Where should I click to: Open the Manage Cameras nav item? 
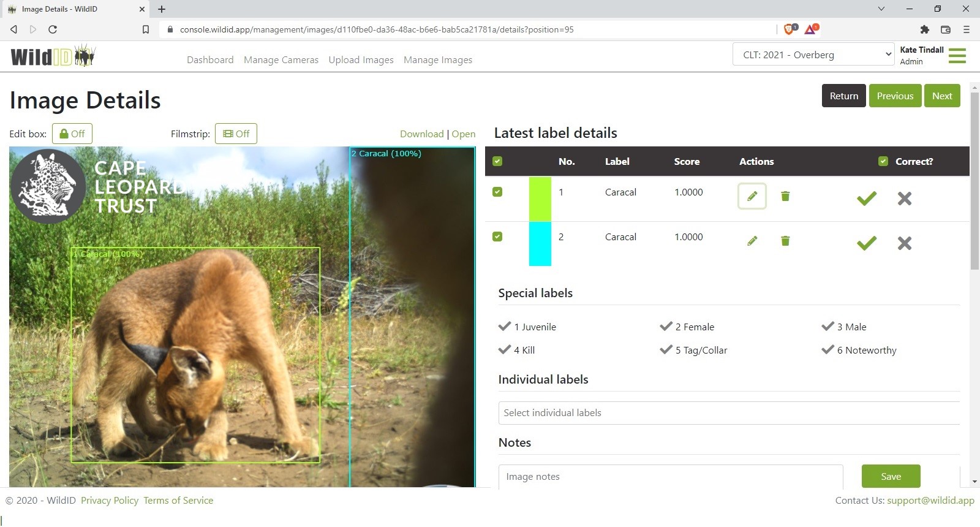tap(281, 59)
